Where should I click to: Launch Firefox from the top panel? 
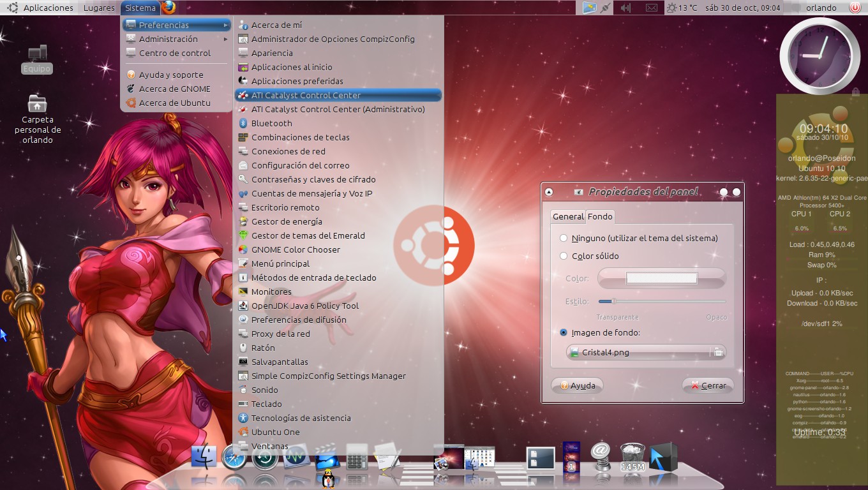coord(168,8)
